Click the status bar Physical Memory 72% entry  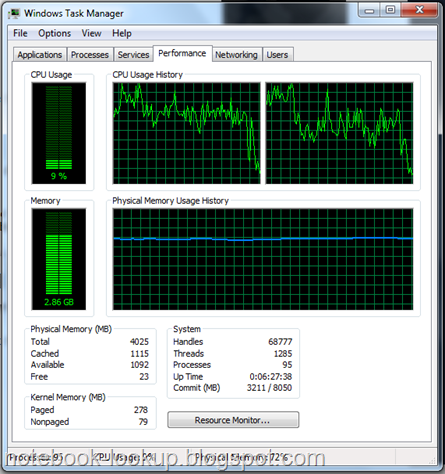point(242,457)
